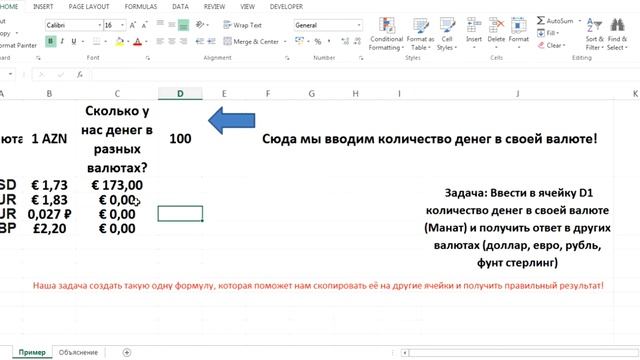This screenshot has width=640, height=360.
Task: Switch to the INSERT ribbon tab
Action: pyautogui.click(x=43, y=7)
